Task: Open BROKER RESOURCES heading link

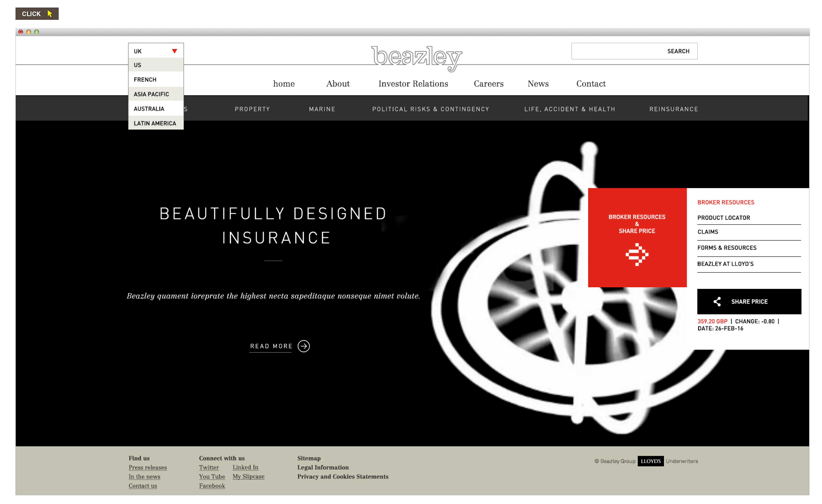Action: (x=726, y=203)
